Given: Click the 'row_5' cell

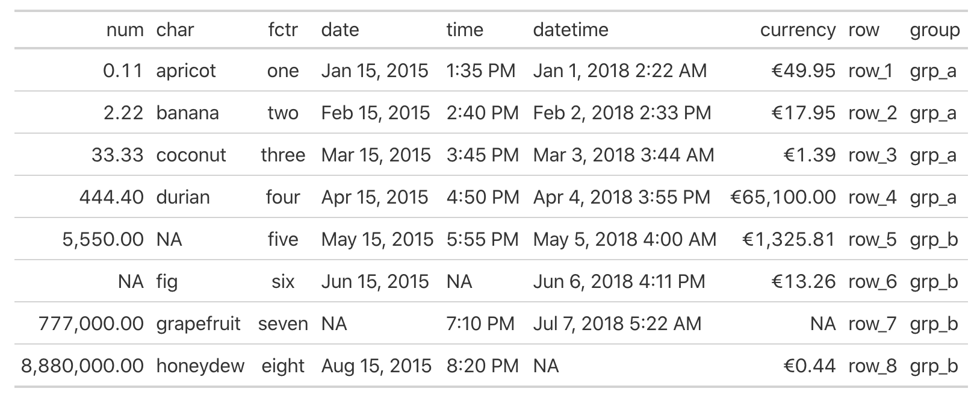Looking at the screenshot, I should (x=872, y=240).
